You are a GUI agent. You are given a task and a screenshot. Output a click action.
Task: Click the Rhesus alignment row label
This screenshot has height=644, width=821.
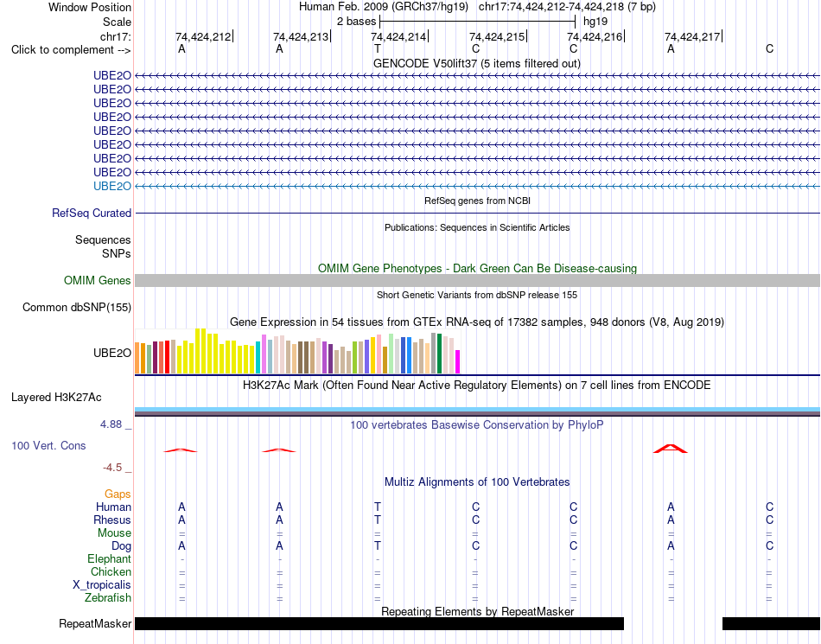click(x=112, y=520)
